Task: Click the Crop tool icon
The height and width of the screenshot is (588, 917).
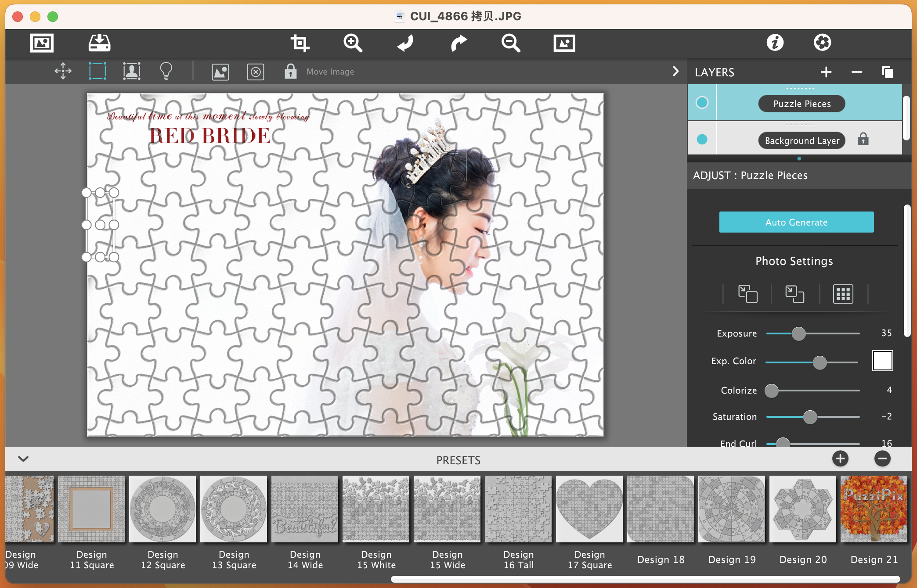Action: pyautogui.click(x=300, y=43)
